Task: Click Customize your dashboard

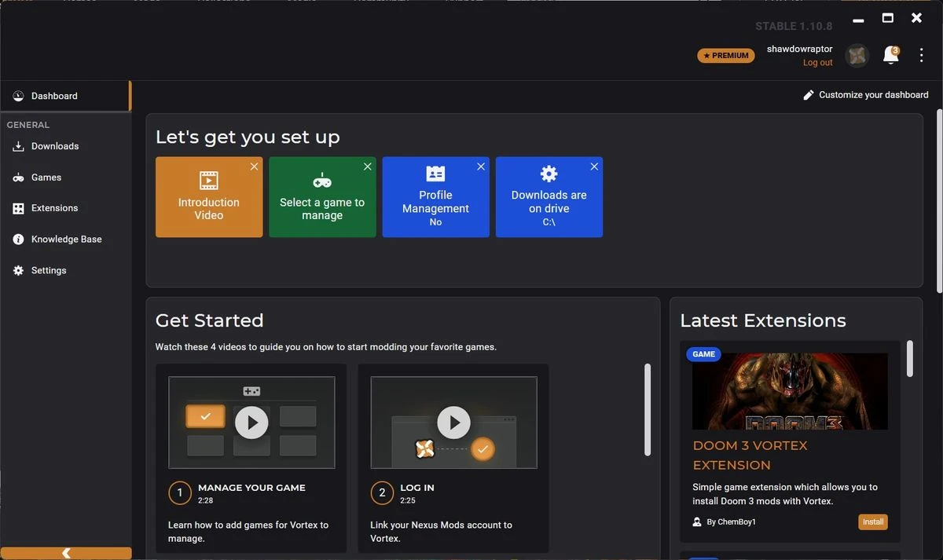Action: pos(865,95)
